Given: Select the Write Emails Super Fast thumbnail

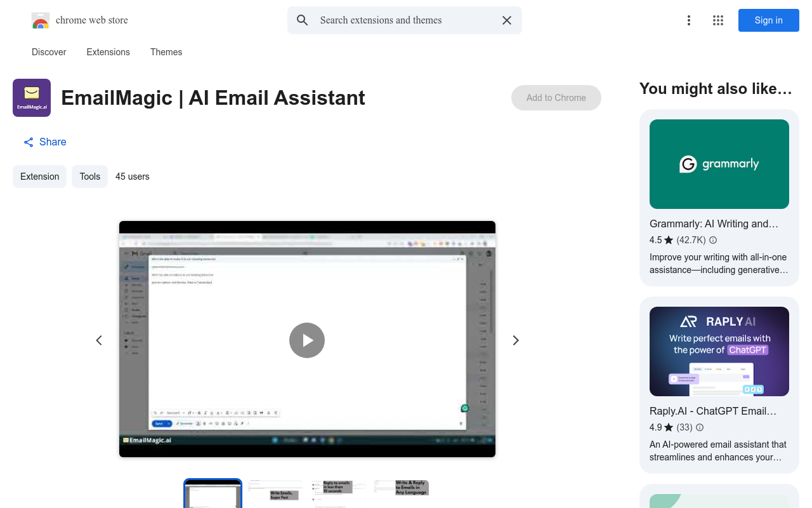Looking at the screenshot, I should (275, 494).
